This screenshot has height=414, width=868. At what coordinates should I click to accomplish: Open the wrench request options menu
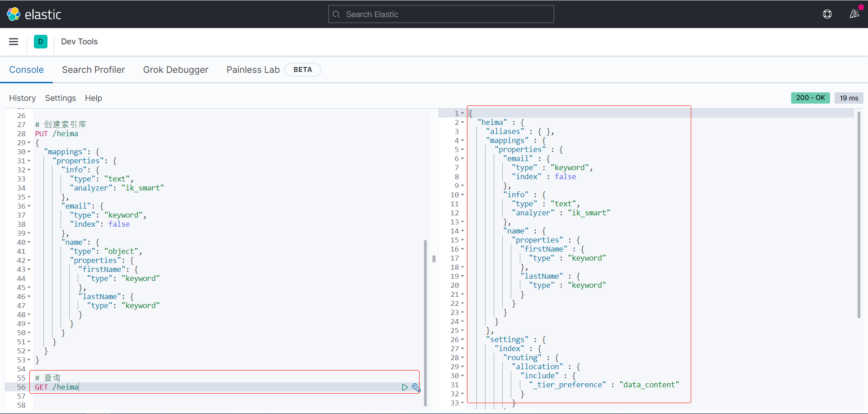(x=416, y=387)
